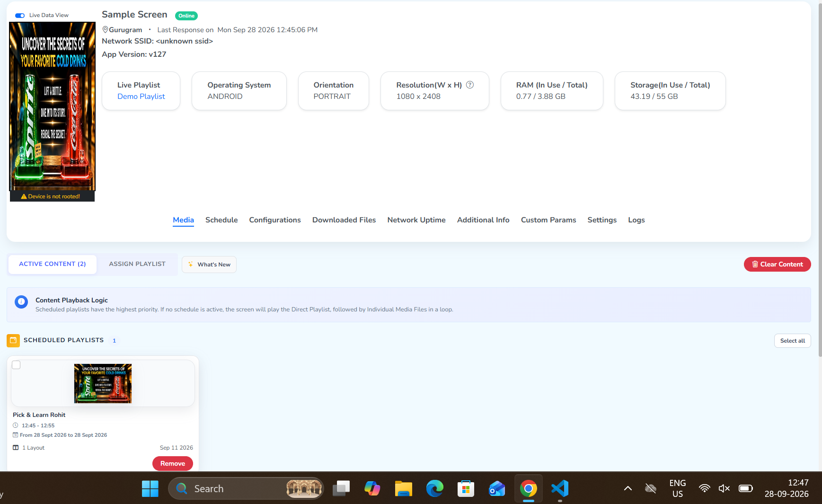Tick the Pick & Learn Rohit playlist checkbox

[16, 365]
